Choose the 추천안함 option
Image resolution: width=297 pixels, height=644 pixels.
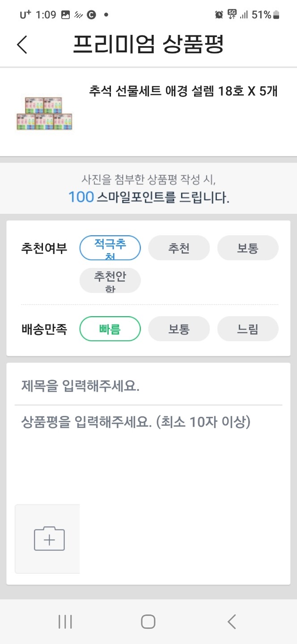[110, 280]
